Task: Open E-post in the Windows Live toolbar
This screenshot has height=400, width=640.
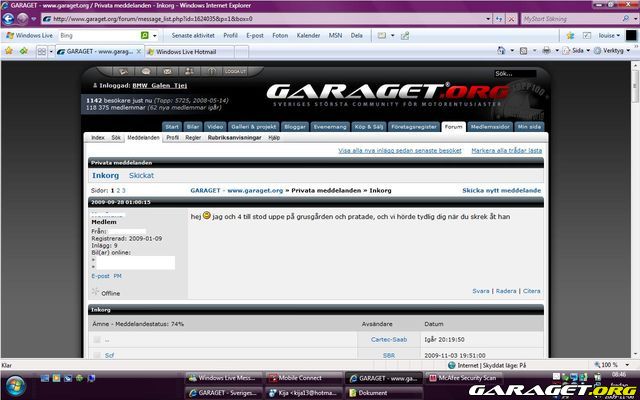Action: click(x=255, y=36)
